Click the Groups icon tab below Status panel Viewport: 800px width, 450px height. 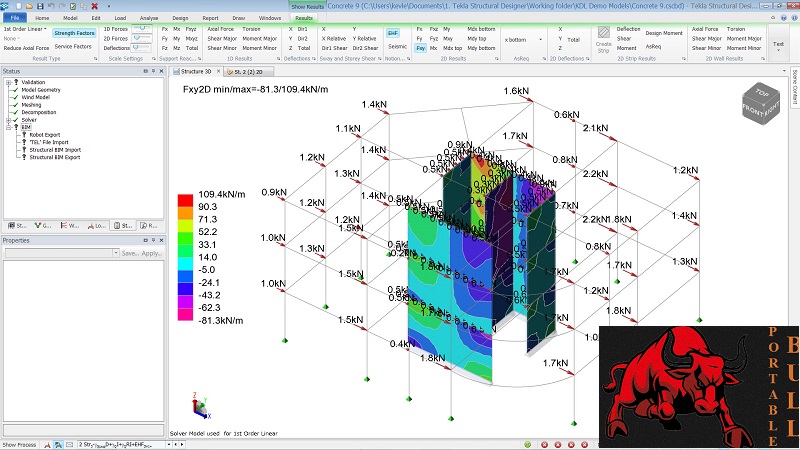pos(43,225)
